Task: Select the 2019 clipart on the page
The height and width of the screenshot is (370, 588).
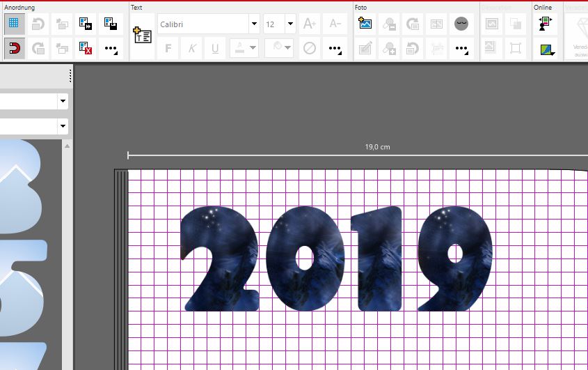Action: click(x=337, y=259)
